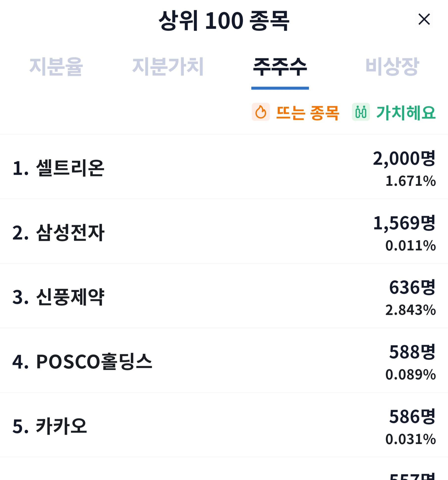Tap the 0.089% ratio for POSCO홀딩스

click(411, 375)
